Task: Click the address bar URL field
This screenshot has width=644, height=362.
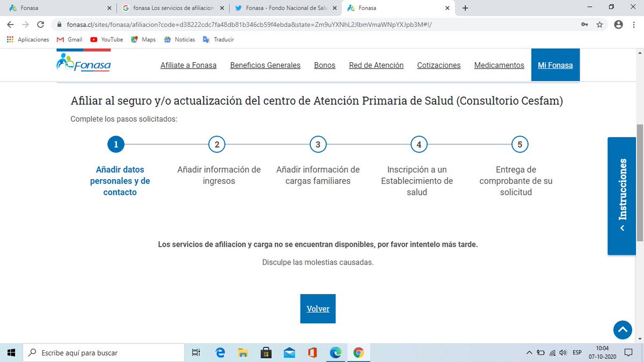Action: [317, 25]
